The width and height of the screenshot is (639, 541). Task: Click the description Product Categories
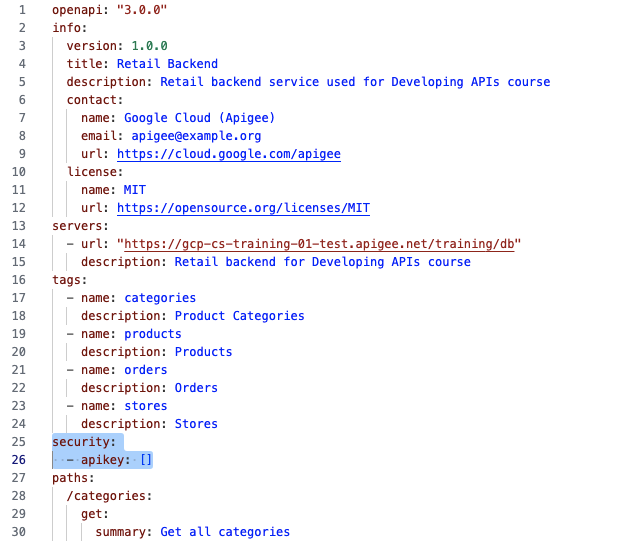tap(239, 316)
